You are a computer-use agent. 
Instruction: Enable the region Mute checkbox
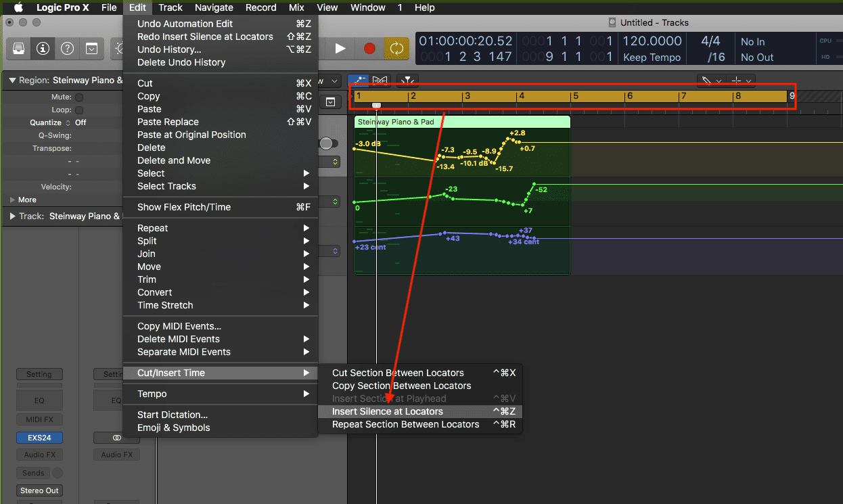(79, 97)
